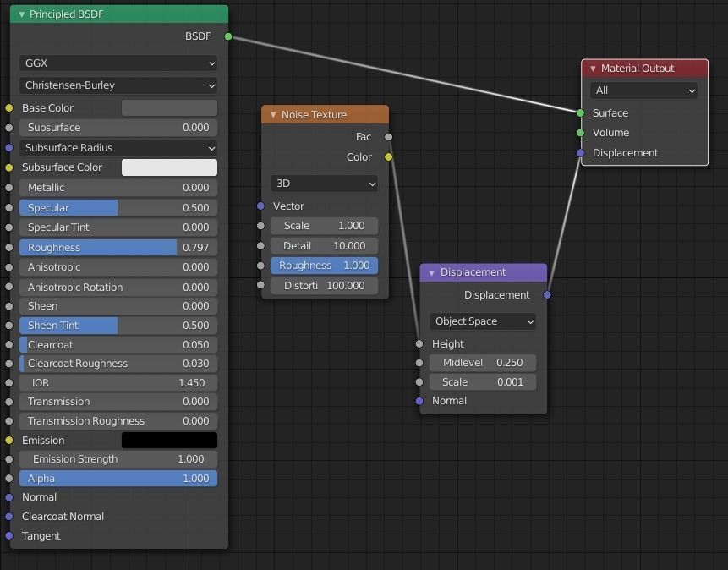This screenshot has height=570, width=728.
Task: Click the Subsurface Color input socket
Action: coord(8,167)
